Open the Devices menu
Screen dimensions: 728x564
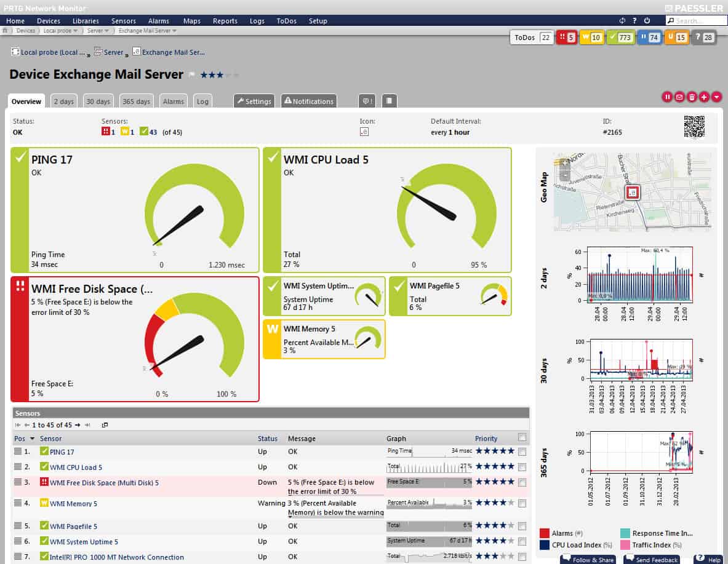coord(48,21)
